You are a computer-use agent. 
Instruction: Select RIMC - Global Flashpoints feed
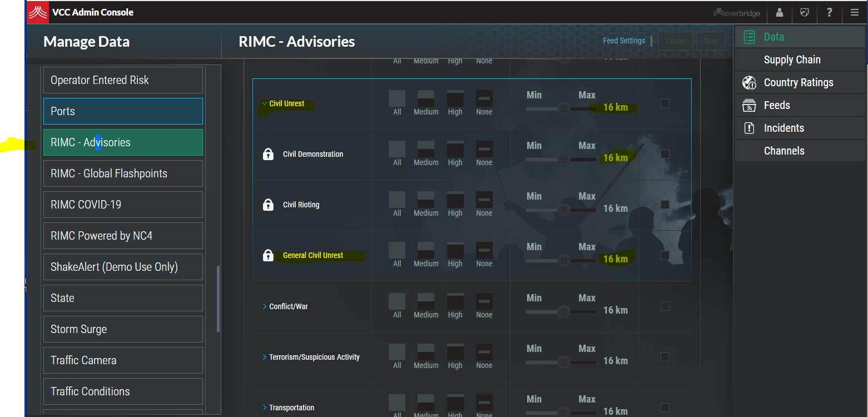123,173
